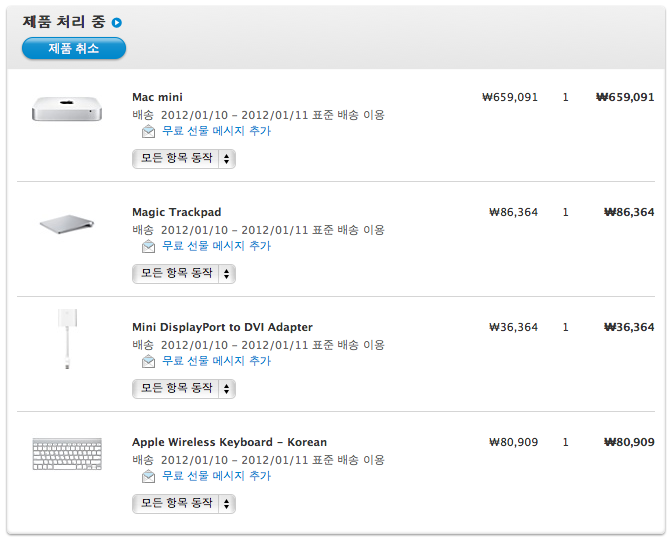Add free gift message for DVI Adapter
Screen dimensions: 671x547
click(x=217, y=361)
